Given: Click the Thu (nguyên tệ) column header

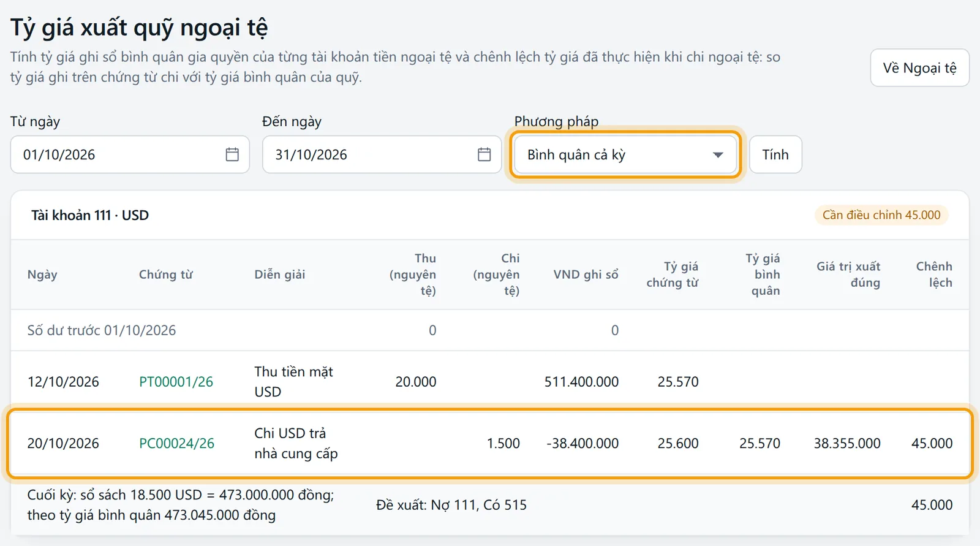Looking at the screenshot, I should tap(413, 275).
